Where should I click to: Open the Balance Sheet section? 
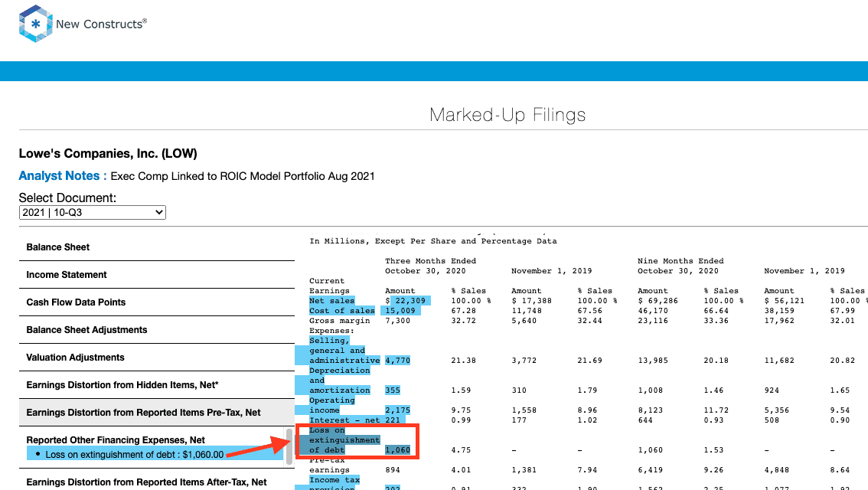pyautogui.click(x=157, y=247)
